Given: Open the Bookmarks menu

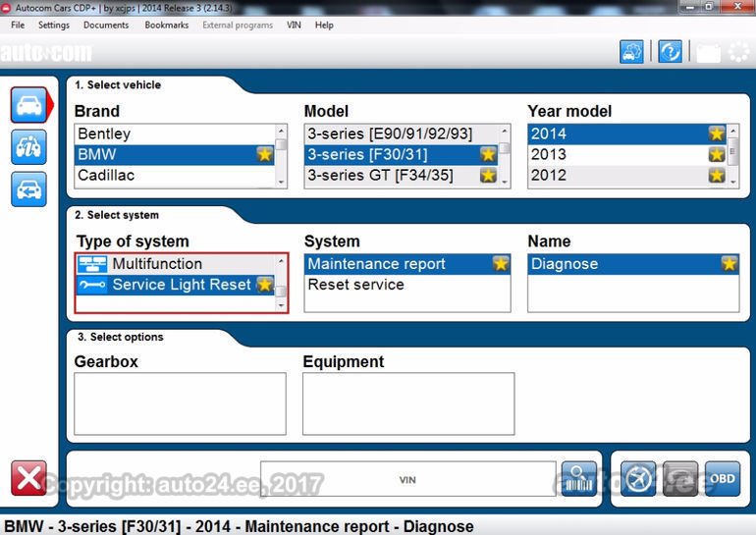Looking at the screenshot, I should [167, 26].
